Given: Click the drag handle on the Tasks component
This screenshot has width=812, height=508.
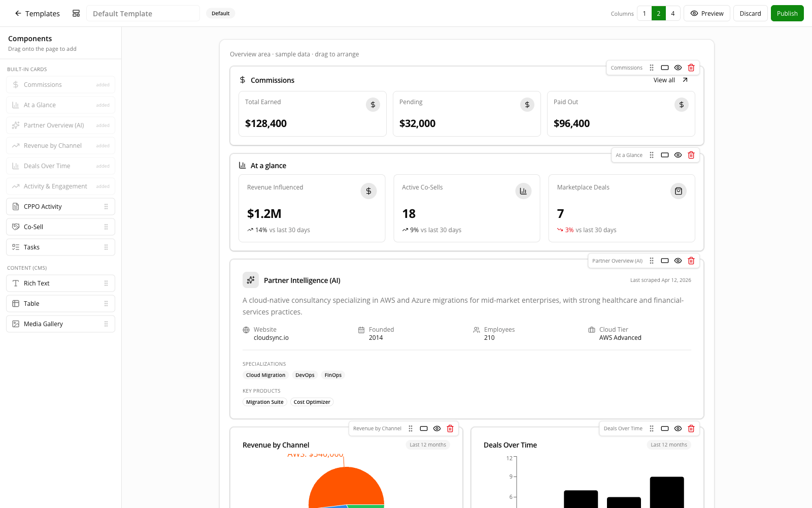Looking at the screenshot, I should [106, 247].
